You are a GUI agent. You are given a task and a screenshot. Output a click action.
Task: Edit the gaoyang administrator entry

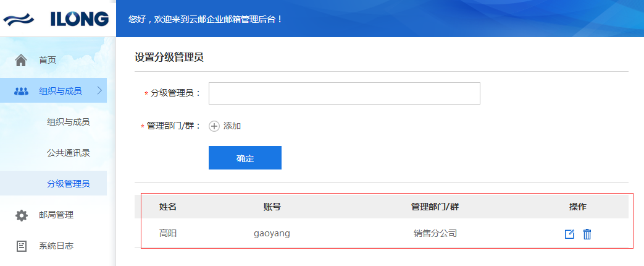569,234
